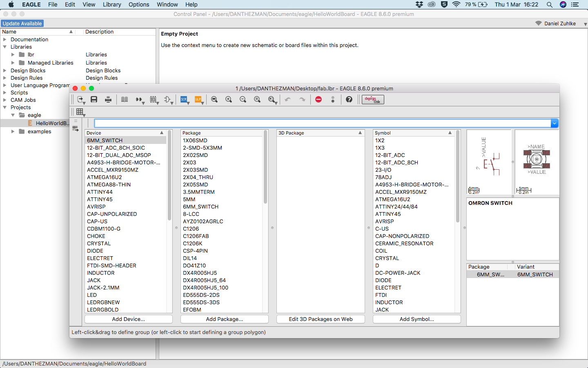Image resolution: width=588 pixels, height=368 pixels.
Task: Click the layer settings icon beside the command line
Action: 76,128
